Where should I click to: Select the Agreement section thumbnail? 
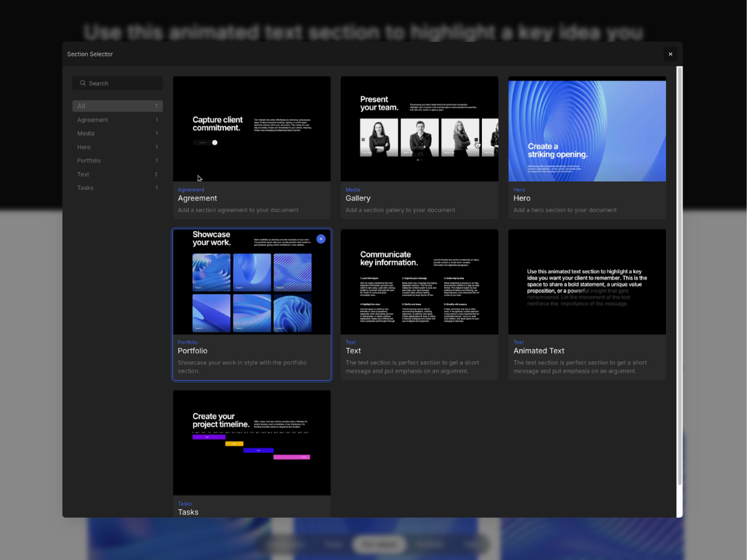(x=252, y=129)
